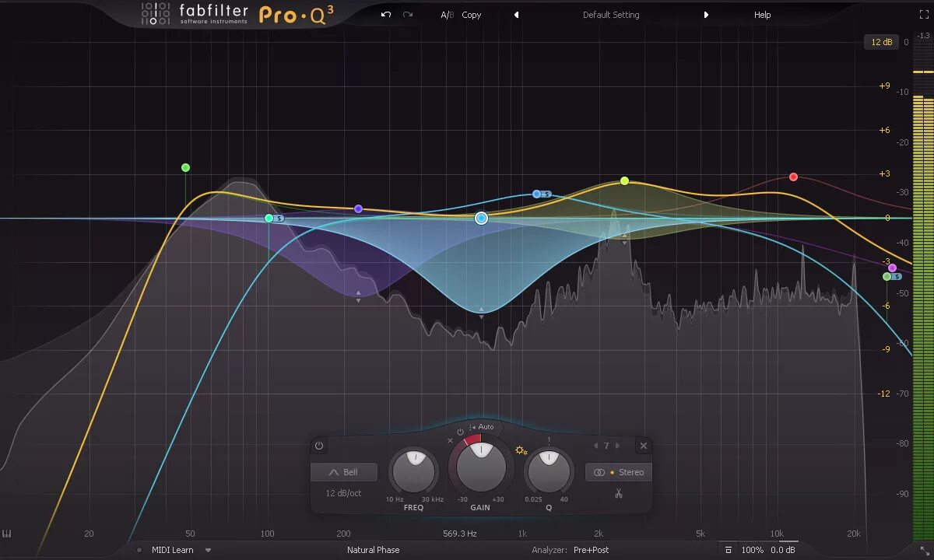Go to the previous preset arrow
This screenshot has width=934, height=560.
click(516, 15)
